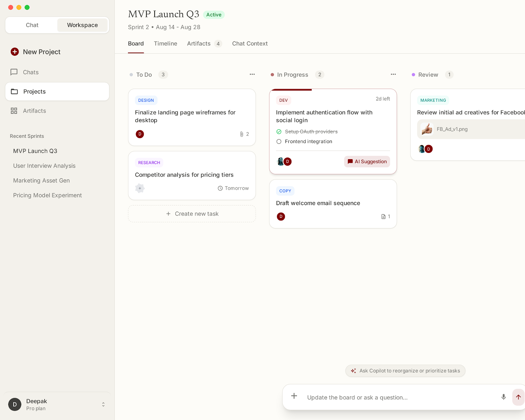This screenshot has width=525, height=420.
Task: Click the AI Suggestion button
Action: tap(367, 161)
